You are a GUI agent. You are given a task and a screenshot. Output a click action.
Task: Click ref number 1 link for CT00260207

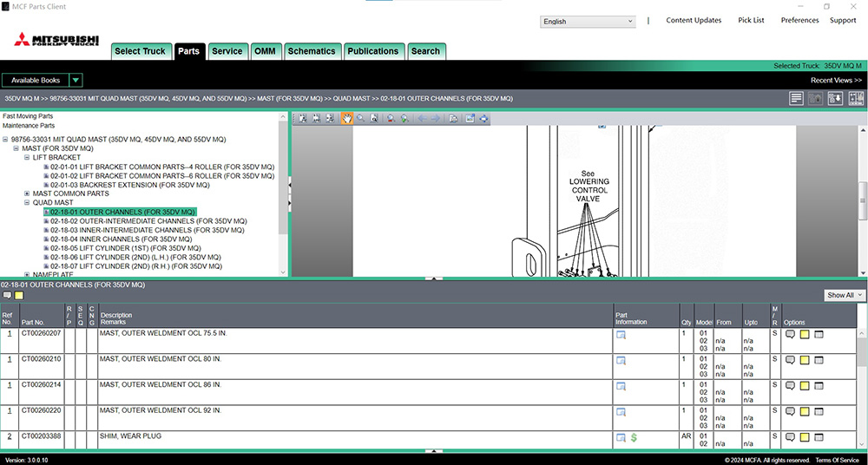click(x=10, y=334)
